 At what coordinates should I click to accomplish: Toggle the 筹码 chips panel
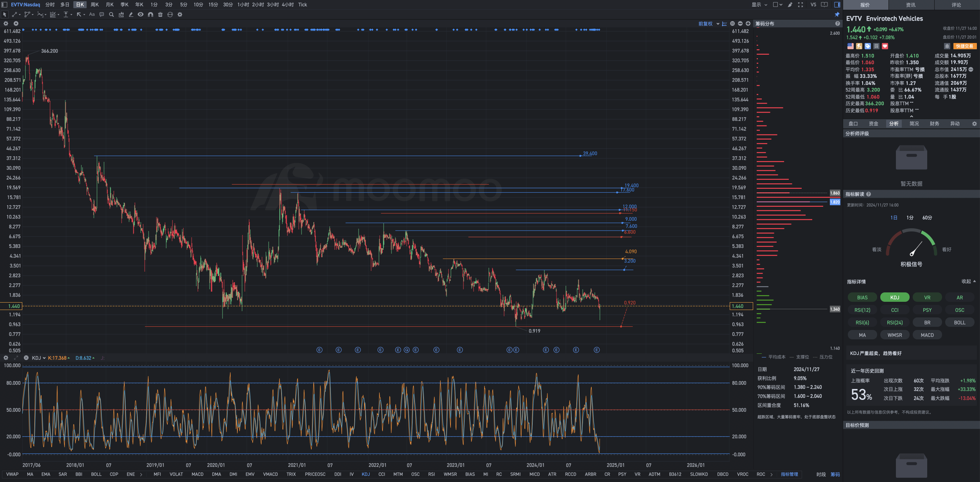[x=835, y=474]
